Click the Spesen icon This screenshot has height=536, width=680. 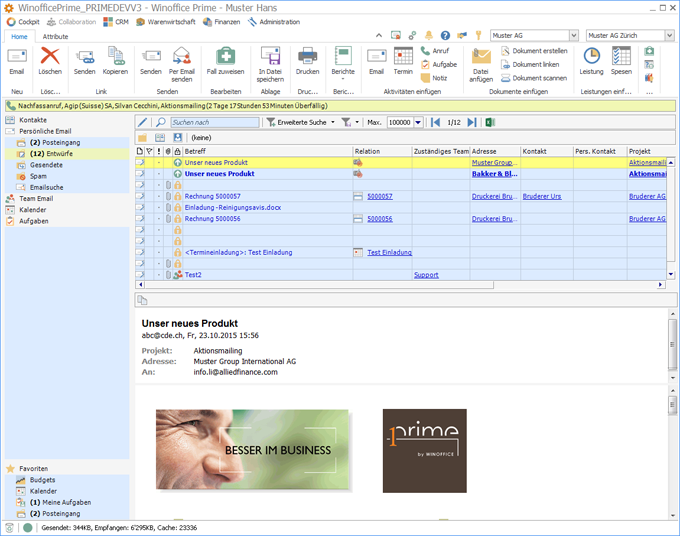[621, 56]
